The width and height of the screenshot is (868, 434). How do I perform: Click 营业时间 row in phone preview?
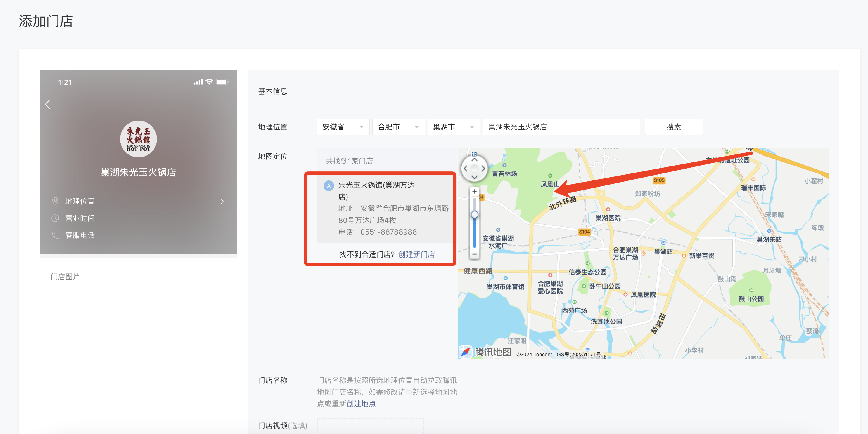point(138,218)
